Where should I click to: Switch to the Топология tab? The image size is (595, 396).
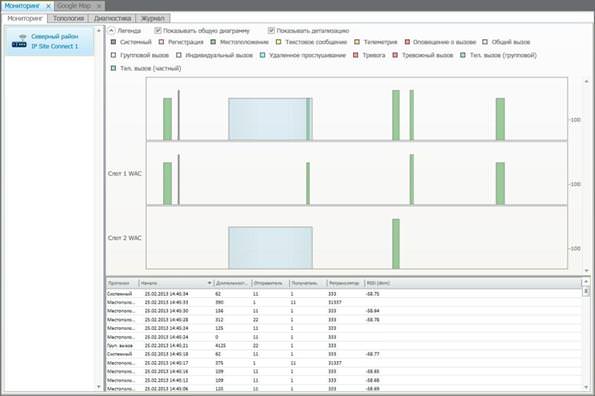(68, 18)
